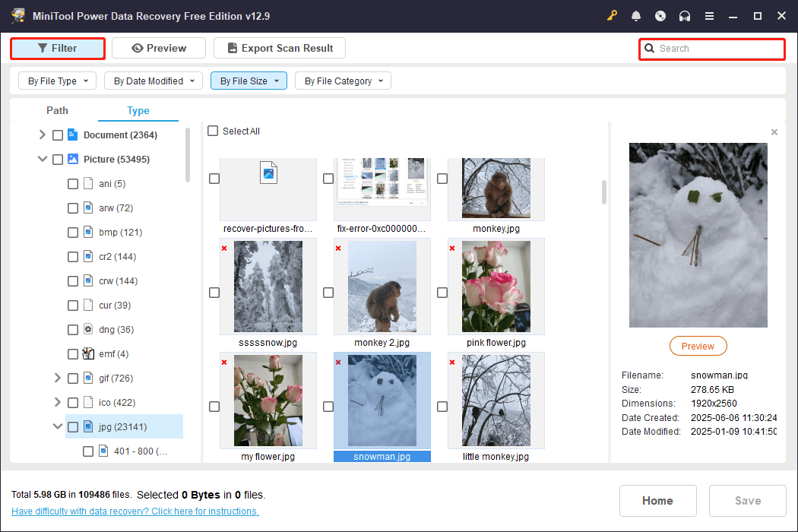Close the preview panel with X
This screenshot has width=798, height=532.
[774, 132]
